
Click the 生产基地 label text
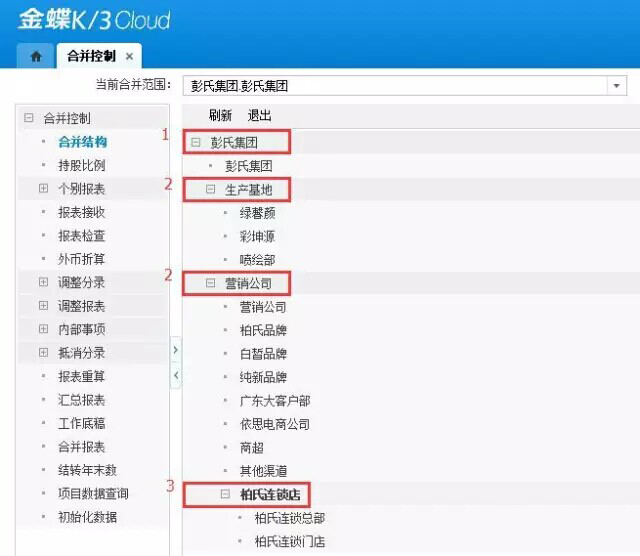coord(249,189)
